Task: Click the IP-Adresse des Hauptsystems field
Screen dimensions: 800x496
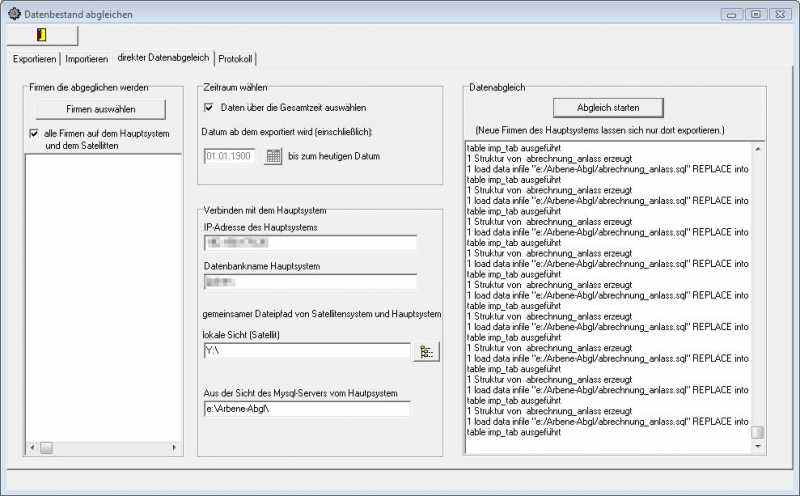Action: point(308,242)
